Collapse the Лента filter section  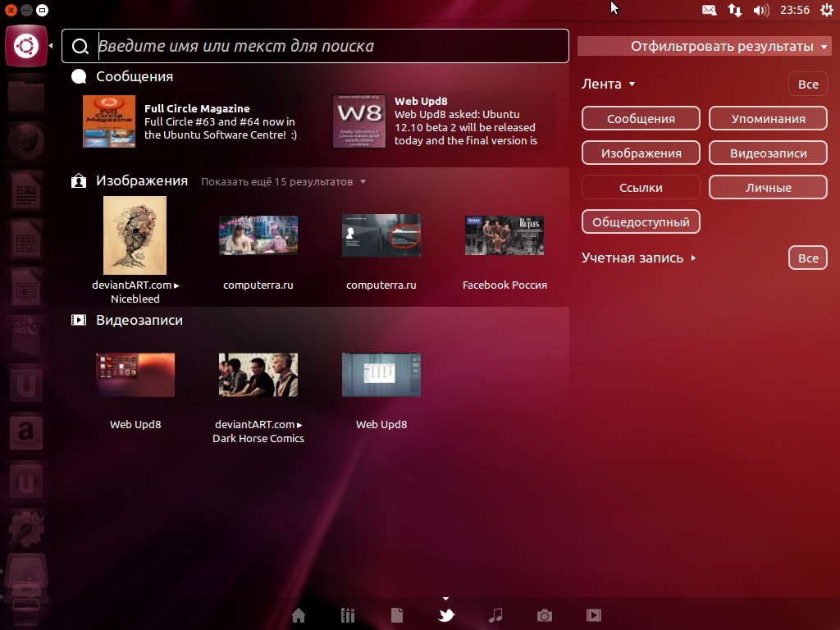tap(609, 84)
